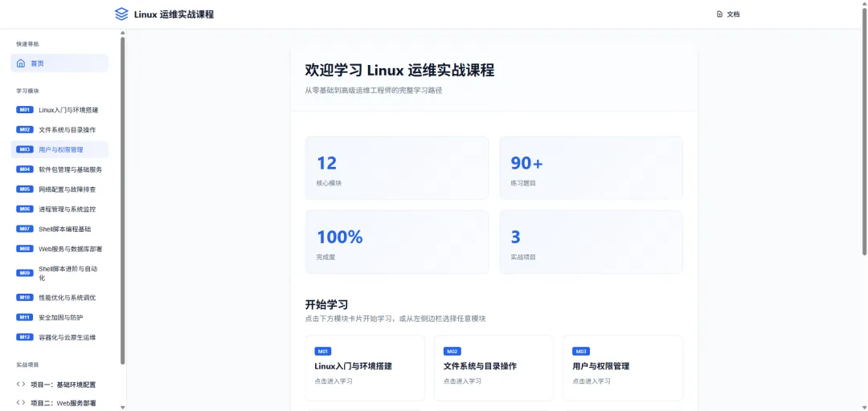The width and height of the screenshot is (868, 411).
Task: Click the sidebar scroll down arrow
Action: click(123, 407)
